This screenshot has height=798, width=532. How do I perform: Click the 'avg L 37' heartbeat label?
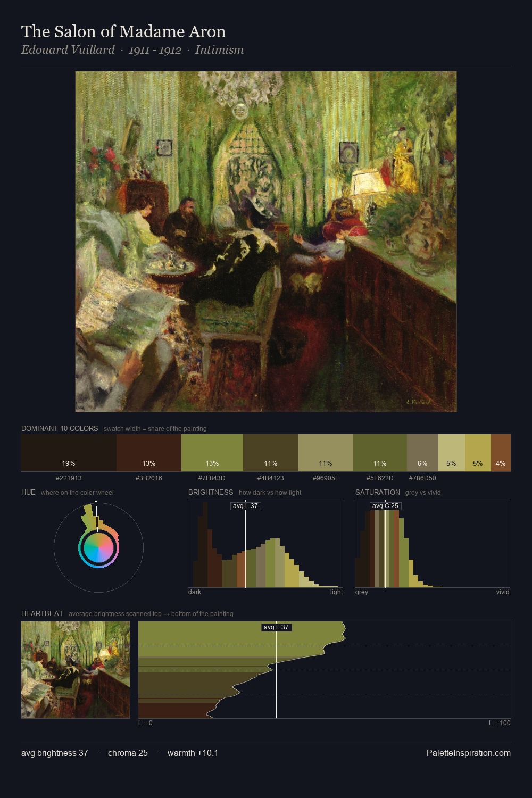[277, 627]
